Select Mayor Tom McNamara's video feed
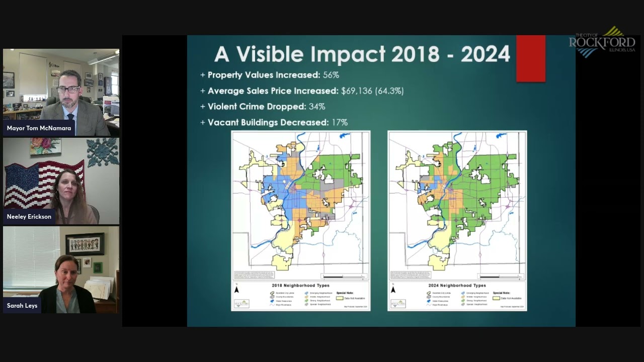 [61, 93]
